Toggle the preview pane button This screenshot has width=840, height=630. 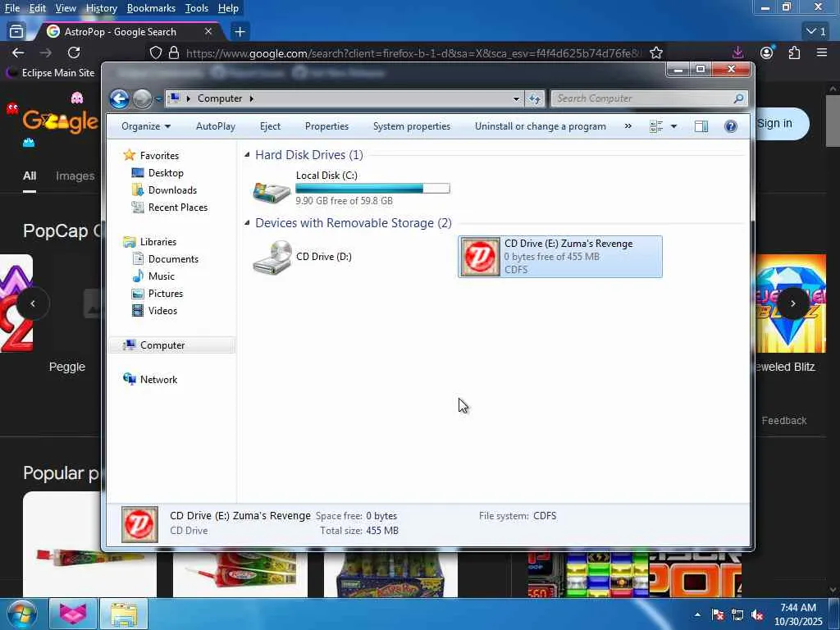tap(701, 126)
